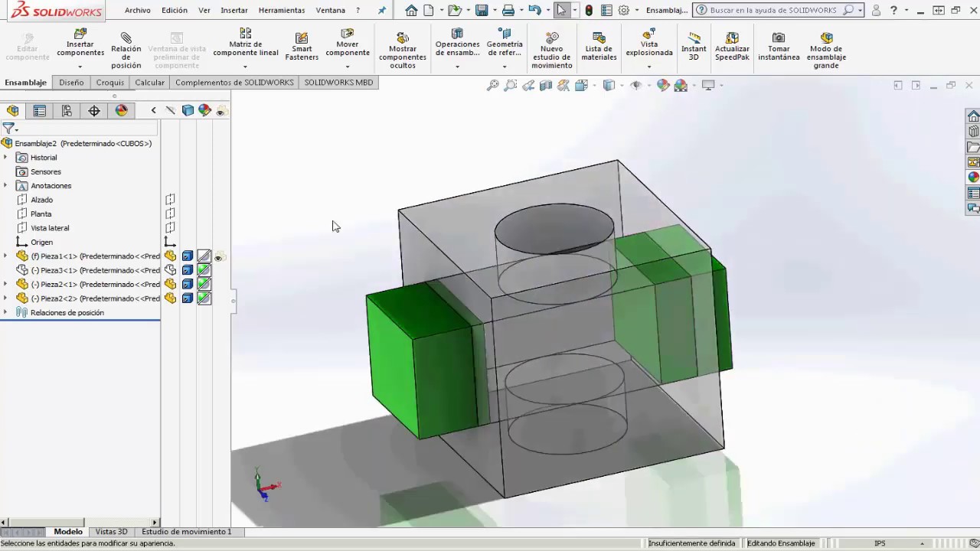Open the DisplayManager color-ball tab
Image resolution: width=980 pixels, height=551 pixels.
[x=121, y=111]
